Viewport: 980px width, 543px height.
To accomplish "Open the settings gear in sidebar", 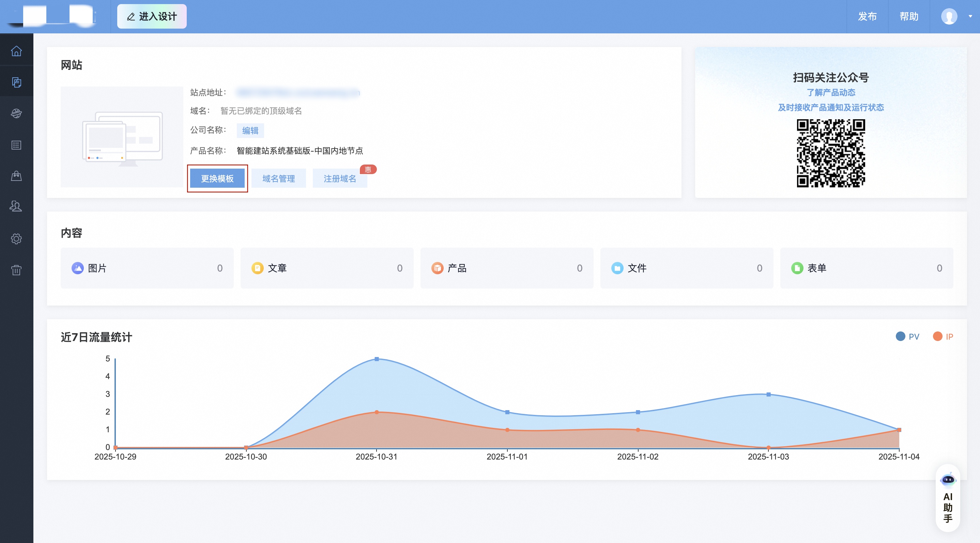I will [16, 238].
